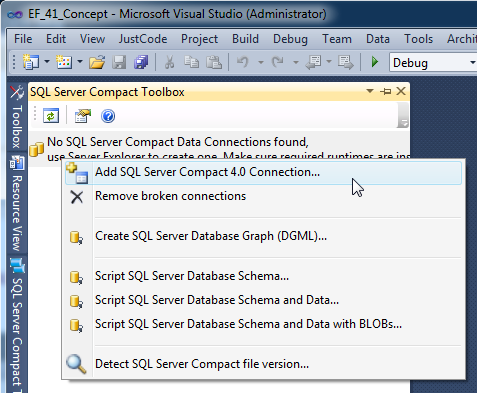477x393 pixels.
Task: Click the Save All icon
Action: point(141,62)
